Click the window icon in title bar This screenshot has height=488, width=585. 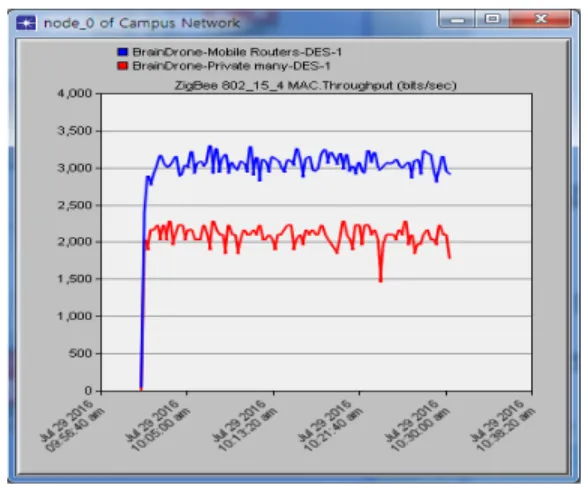click(x=26, y=23)
